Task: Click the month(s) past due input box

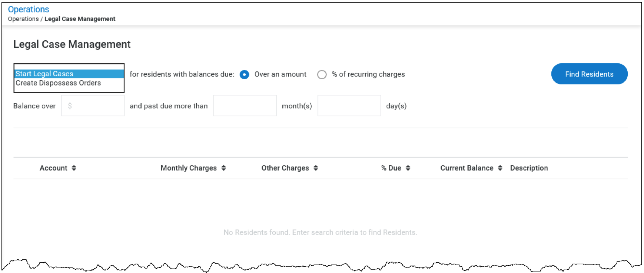Action: coord(245,106)
